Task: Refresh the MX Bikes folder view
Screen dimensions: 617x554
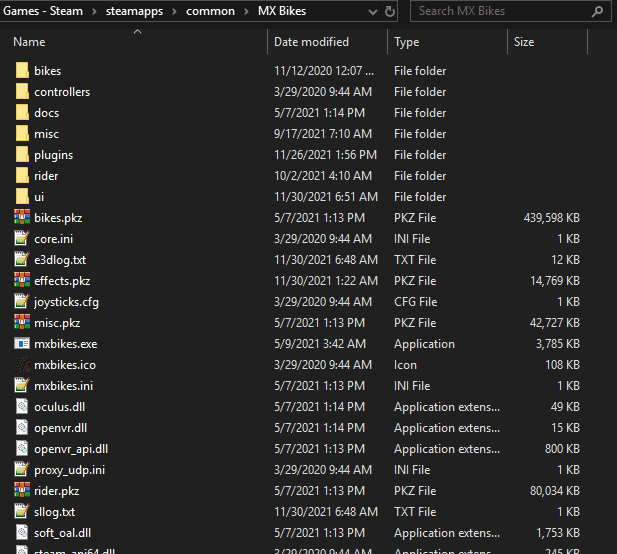Action: [390, 11]
